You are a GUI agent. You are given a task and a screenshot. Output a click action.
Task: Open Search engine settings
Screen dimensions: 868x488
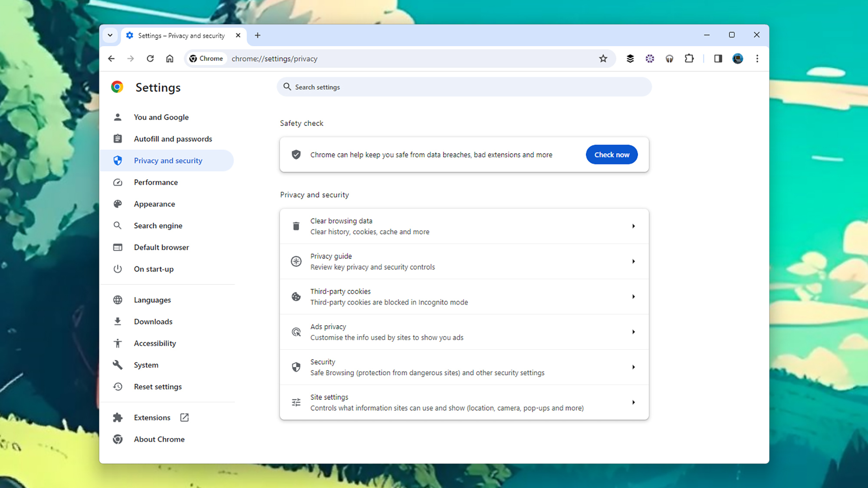coord(167,226)
